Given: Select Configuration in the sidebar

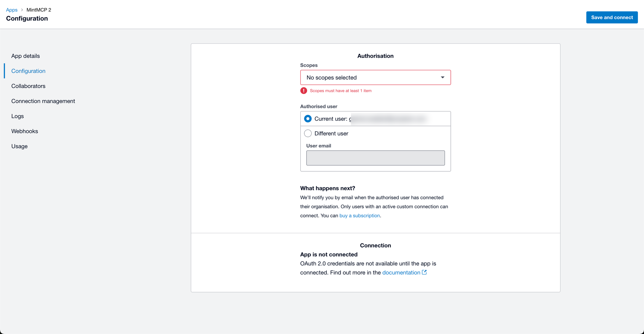Looking at the screenshot, I should 28,71.
